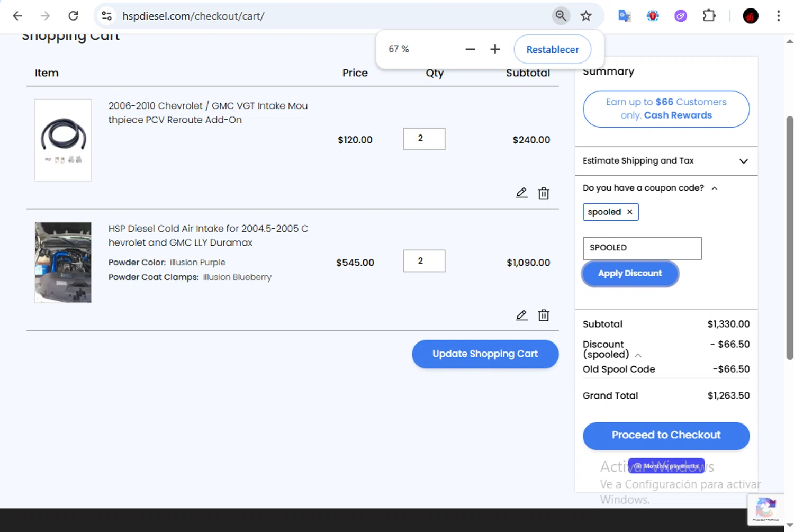Open the PCV Reroute hose product thumbnail
Viewport: 794px width, 532px height.
click(x=63, y=140)
